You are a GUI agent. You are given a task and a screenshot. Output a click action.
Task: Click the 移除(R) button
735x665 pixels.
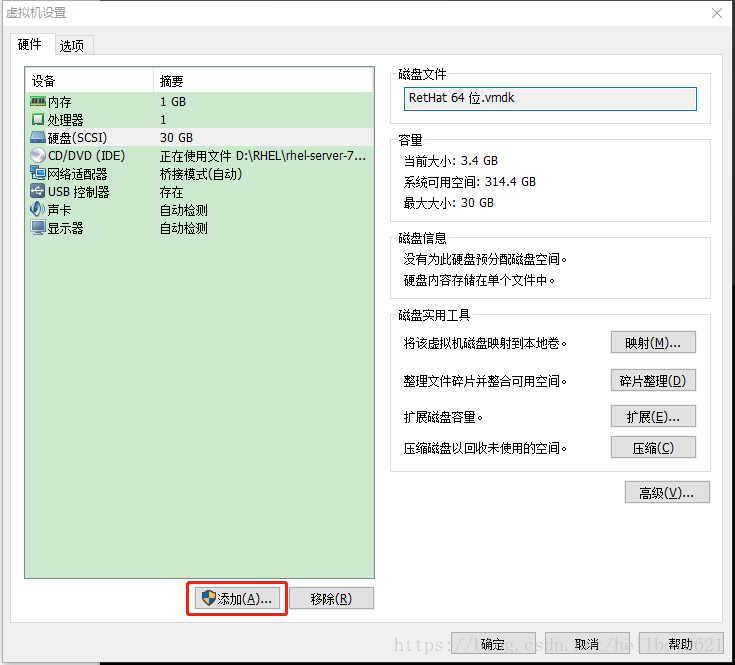pos(331,598)
